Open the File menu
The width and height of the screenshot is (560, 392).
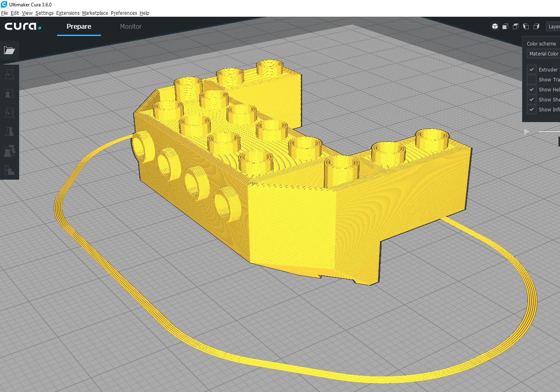[4, 13]
